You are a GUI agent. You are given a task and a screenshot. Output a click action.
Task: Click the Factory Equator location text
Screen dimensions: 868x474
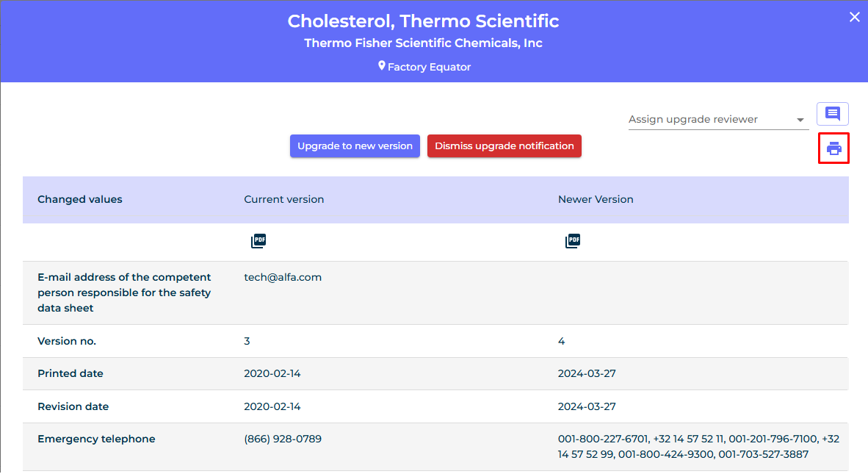(x=429, y=67)
